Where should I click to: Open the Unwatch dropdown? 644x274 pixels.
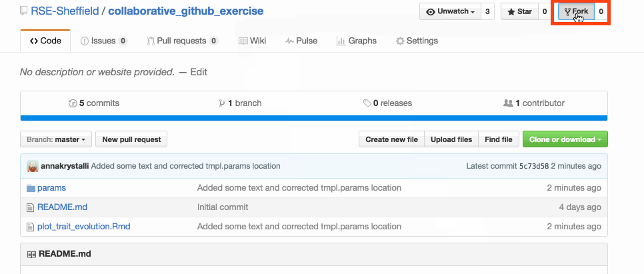(x=450, y=11)
